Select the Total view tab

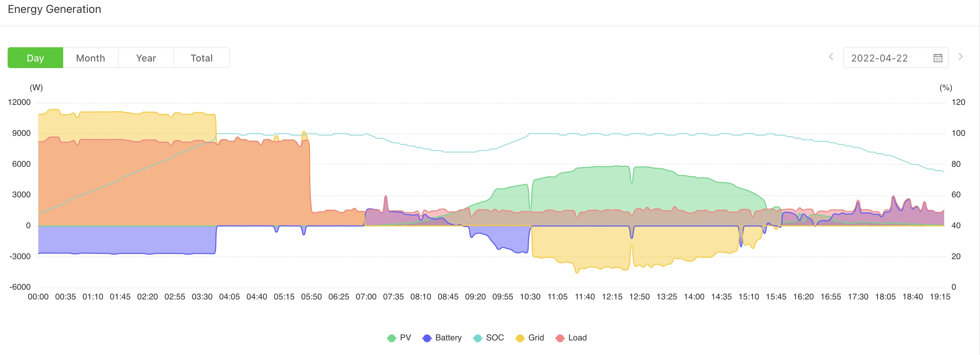pos(201,58)
